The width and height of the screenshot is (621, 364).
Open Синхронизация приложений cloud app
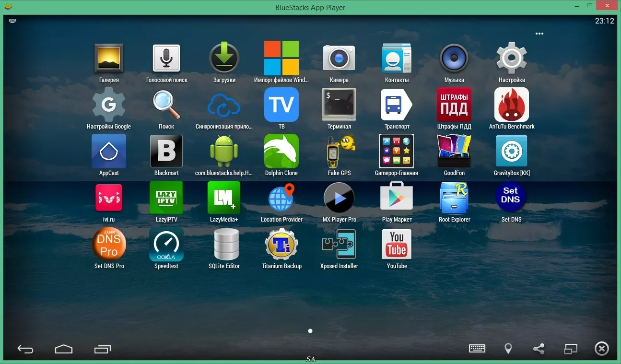pos(224,105)
